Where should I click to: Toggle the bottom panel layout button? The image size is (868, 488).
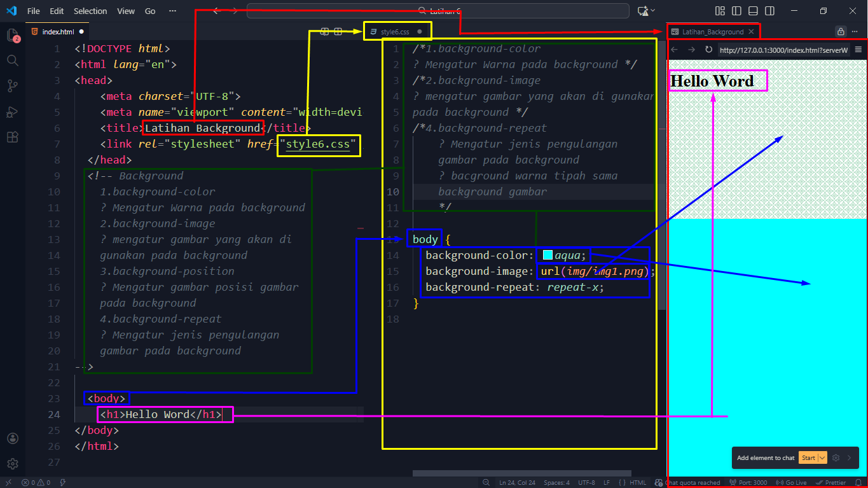[753, 11]
